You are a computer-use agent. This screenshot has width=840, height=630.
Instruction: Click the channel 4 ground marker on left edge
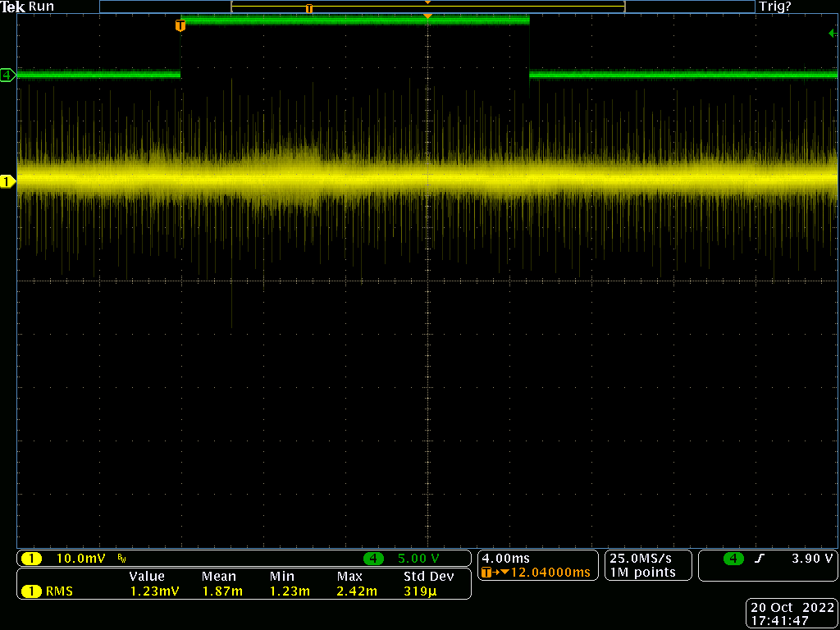click(7, 75)
